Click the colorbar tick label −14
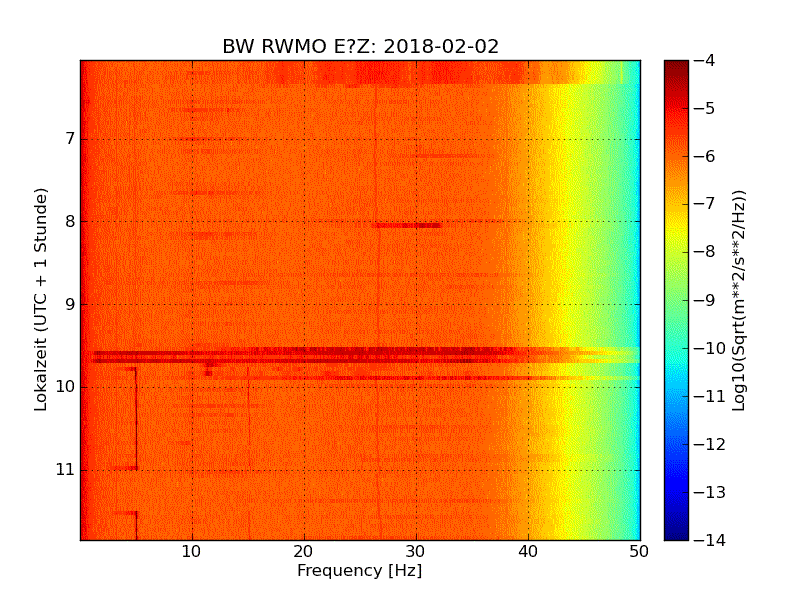 coord(710,540)
